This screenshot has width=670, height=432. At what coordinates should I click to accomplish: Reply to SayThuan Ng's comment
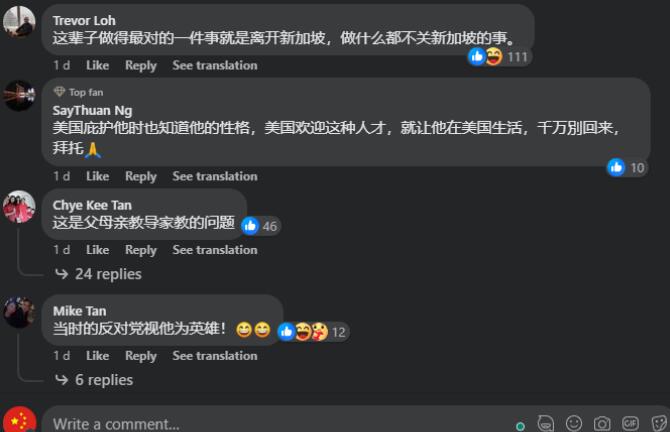coord(141,176)
